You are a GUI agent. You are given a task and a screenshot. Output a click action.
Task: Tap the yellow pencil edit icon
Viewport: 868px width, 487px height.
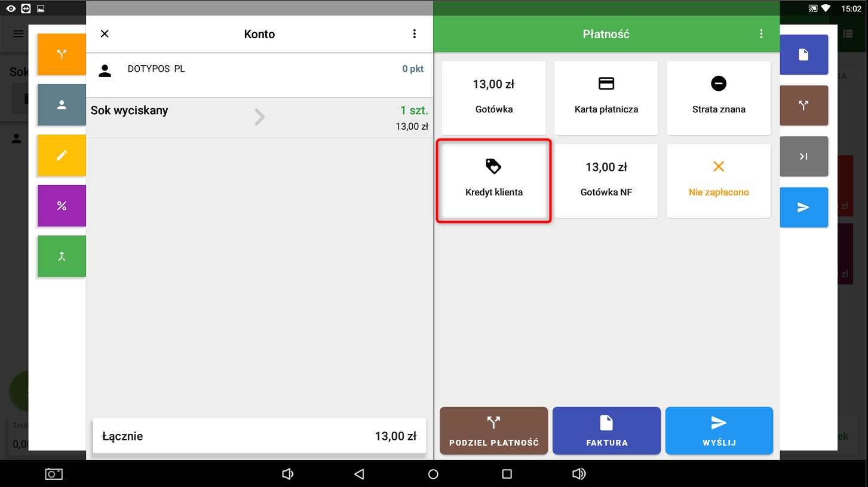62,155
